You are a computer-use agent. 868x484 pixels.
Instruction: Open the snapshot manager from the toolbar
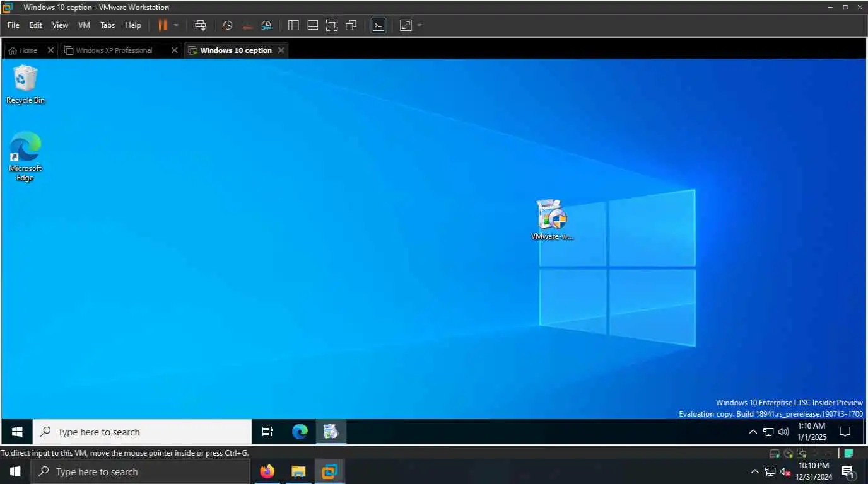click(x=266, y=25)
